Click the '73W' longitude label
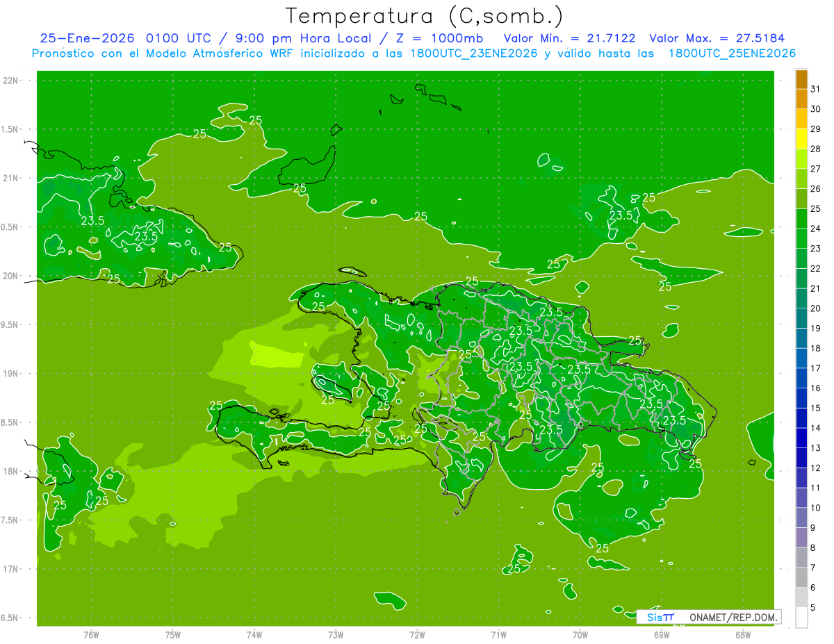834x644 pixels. 336,634
